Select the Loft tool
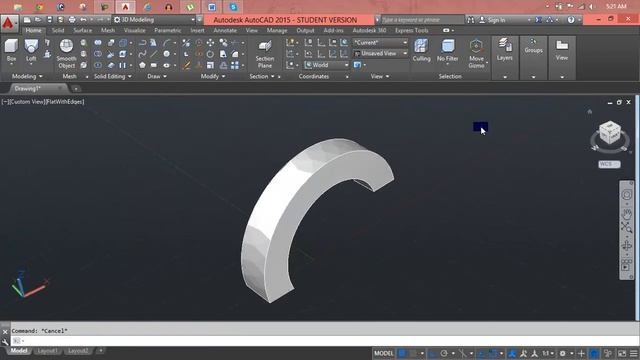640x360 pixels. coord(31,50)
